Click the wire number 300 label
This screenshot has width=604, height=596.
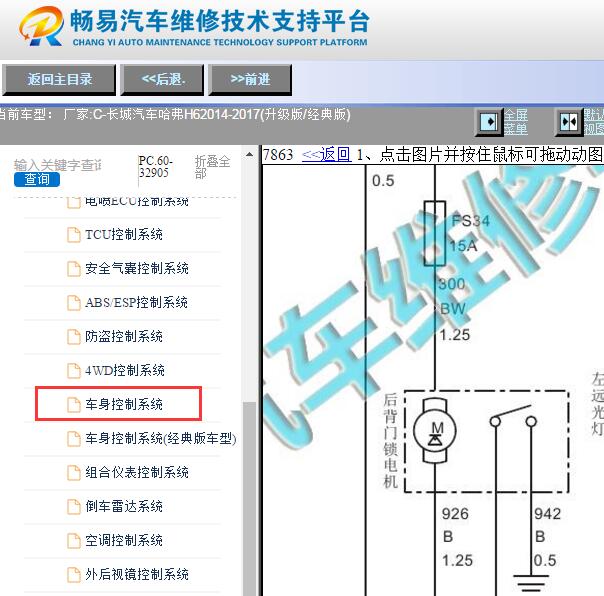452,284
